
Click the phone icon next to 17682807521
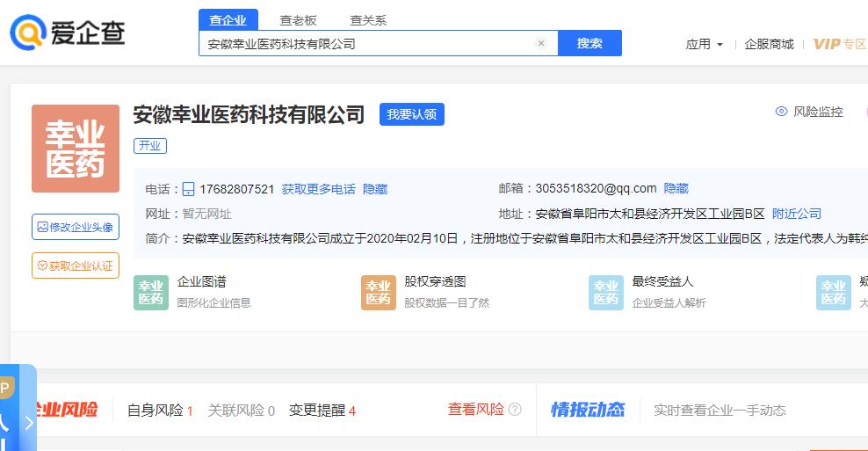tap(188, 189)
